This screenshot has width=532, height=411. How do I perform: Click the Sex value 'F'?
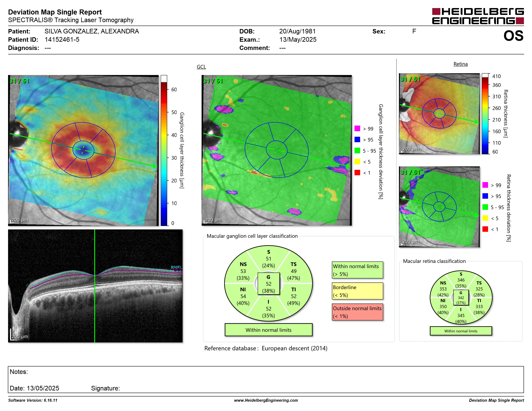point(414,31)
